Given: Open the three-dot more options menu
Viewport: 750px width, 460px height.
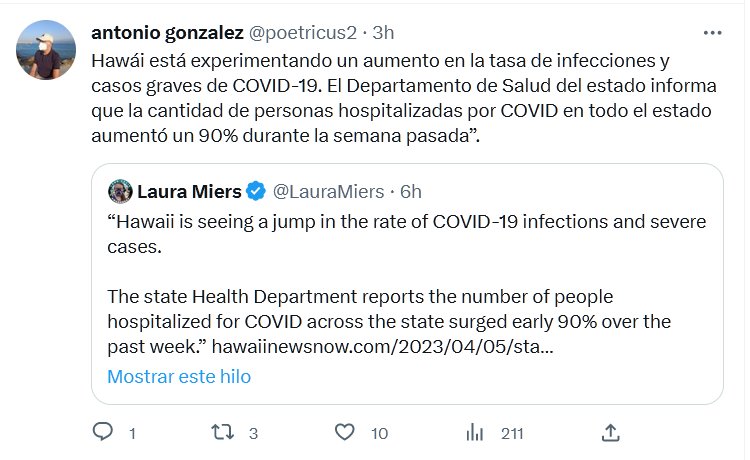Looking at the screenshot, I should [x=712, y=32].
